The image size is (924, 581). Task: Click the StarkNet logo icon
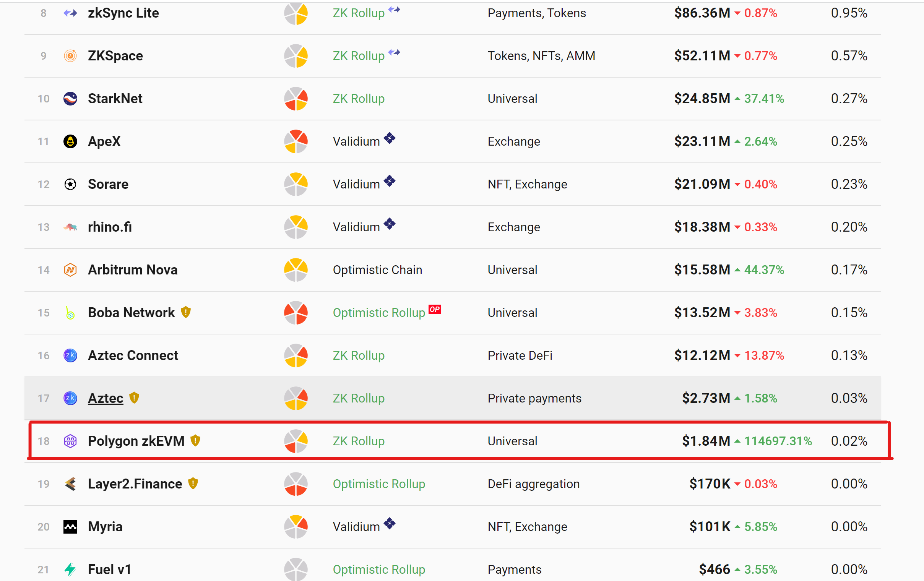(x=70, y=99)
